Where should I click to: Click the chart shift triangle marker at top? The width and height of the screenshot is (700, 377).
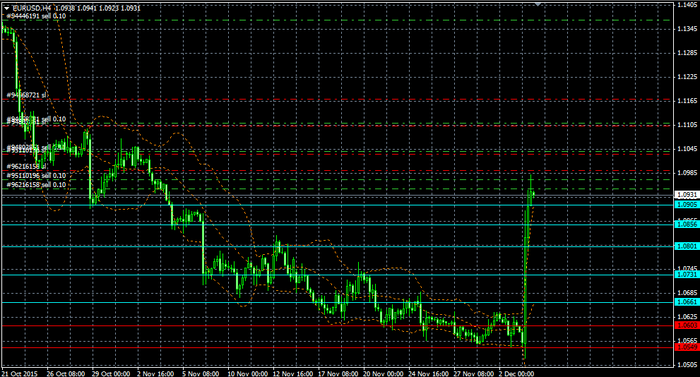[538, 4]
